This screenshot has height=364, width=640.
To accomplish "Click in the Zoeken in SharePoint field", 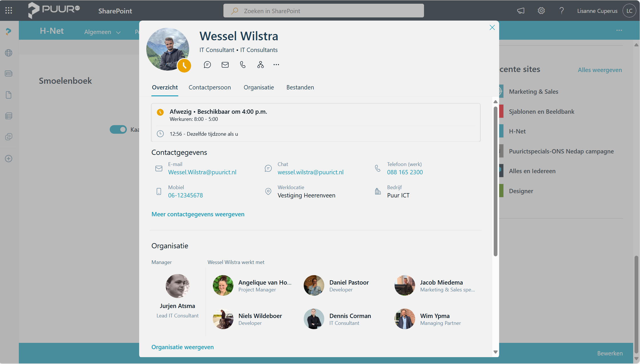I will tap(323, 11).
